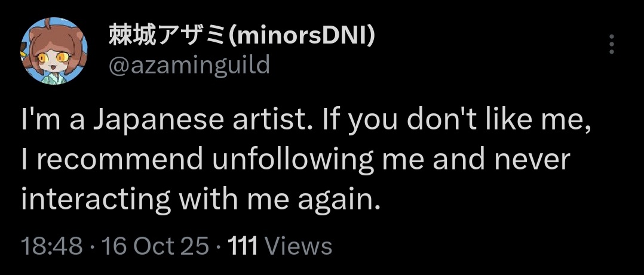Tap the line "interacting with me again."
This screenshot has width=644, height=275.
coord(199,199)
